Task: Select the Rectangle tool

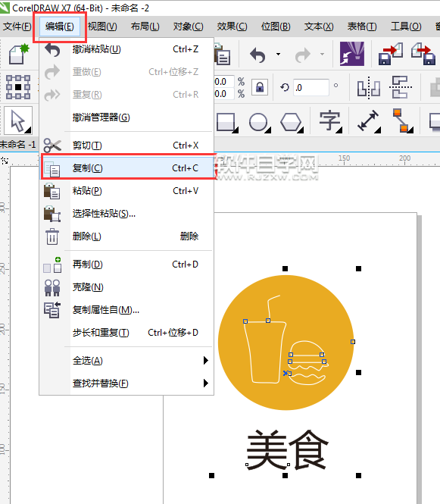Action: (227, 122)
